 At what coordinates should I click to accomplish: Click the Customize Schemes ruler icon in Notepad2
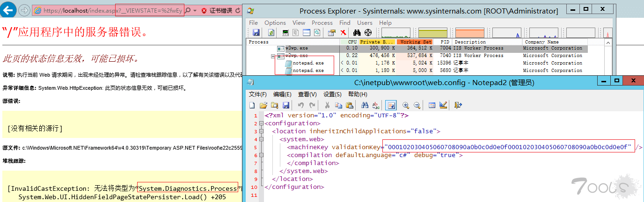click(443, 105)
